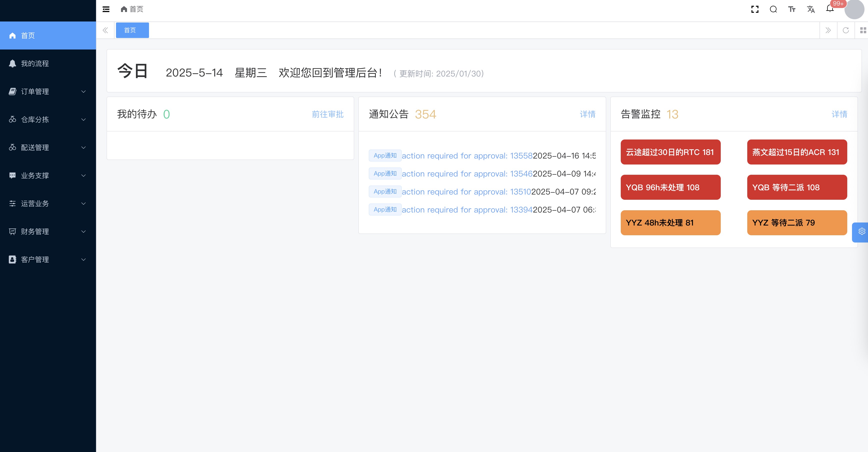This screenshot has width=868, height=452.
Task: Open the approval 13558 notification link
Action: point(467,156)
